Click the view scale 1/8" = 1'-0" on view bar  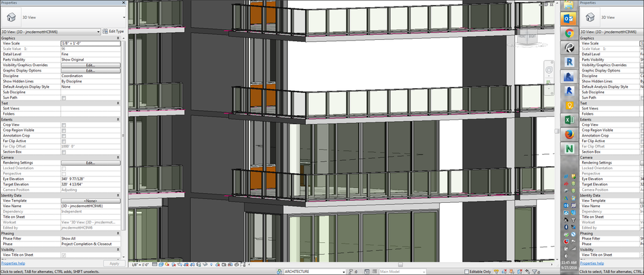(140, 265)
